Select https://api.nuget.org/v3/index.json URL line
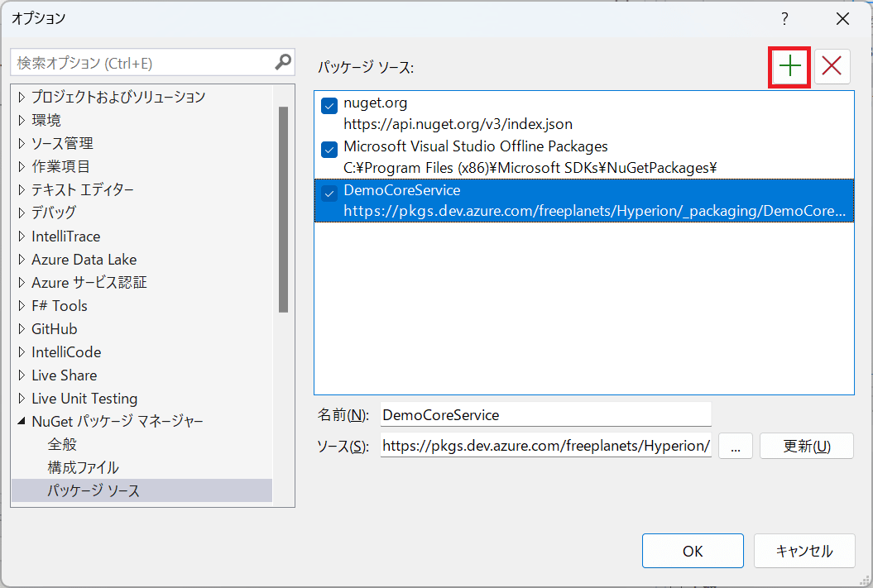 click(458, 124)
